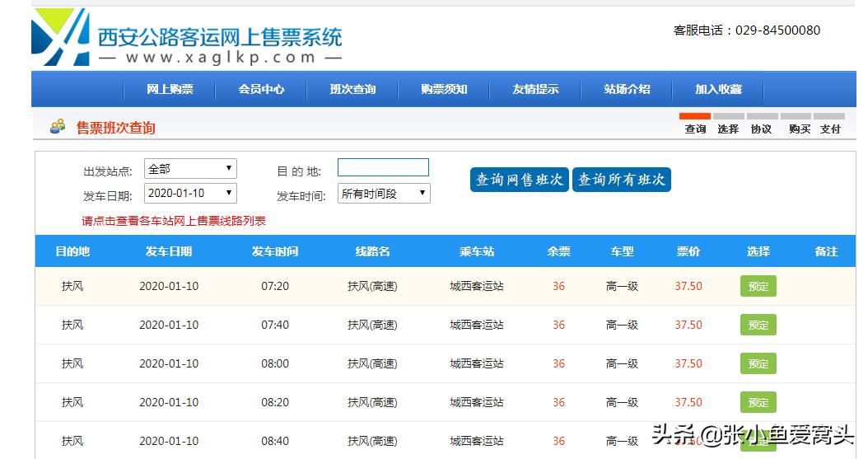Click the people icon beside 售票班次查询
This screenshot has width=868, height=459.
(58, 127)
